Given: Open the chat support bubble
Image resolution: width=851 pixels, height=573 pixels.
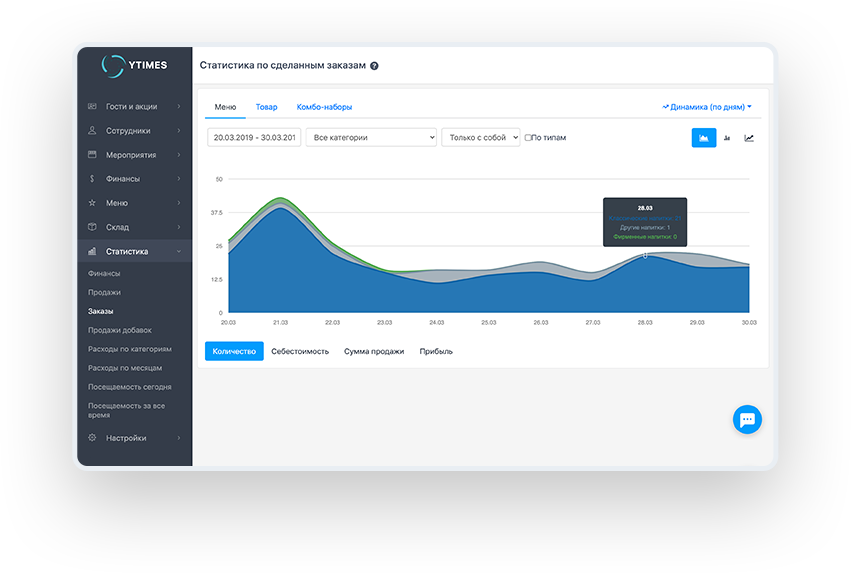Looking at the screenshot, I should [747, 419].
